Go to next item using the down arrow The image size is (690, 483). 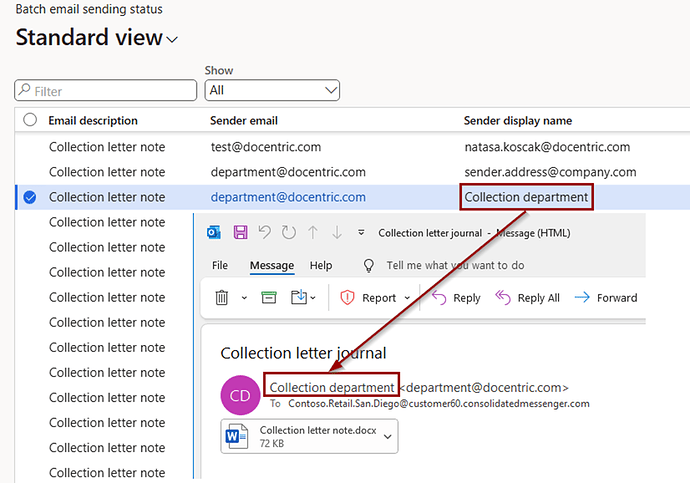(337, 232)
